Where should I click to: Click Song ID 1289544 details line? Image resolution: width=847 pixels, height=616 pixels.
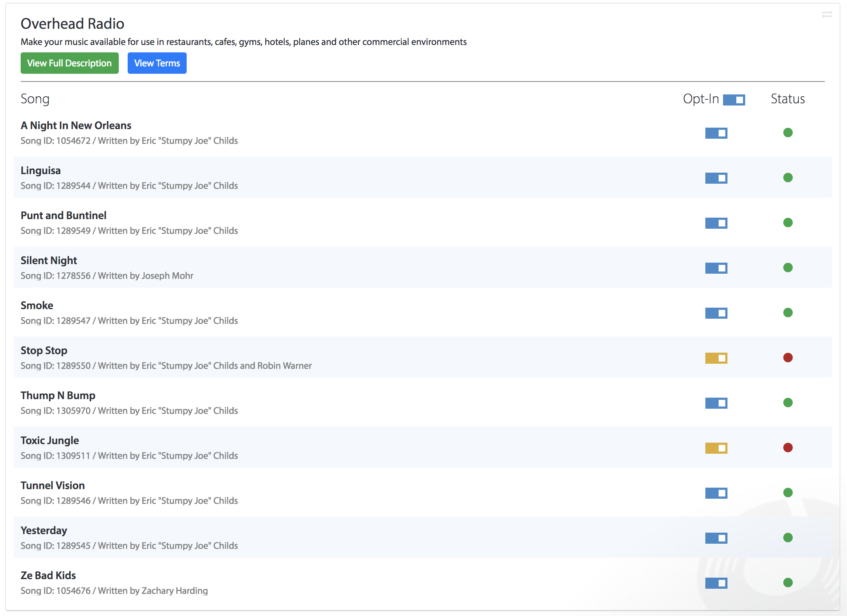(x=129, y=186)
